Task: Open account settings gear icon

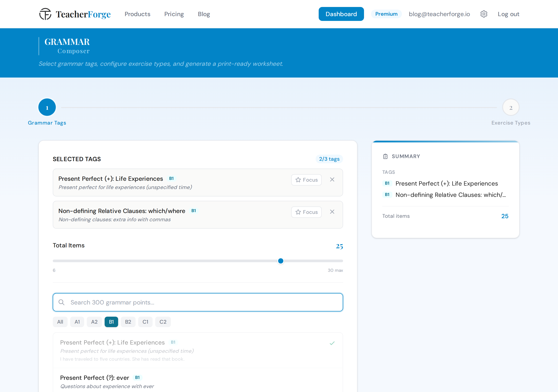Action: (484, 14)
